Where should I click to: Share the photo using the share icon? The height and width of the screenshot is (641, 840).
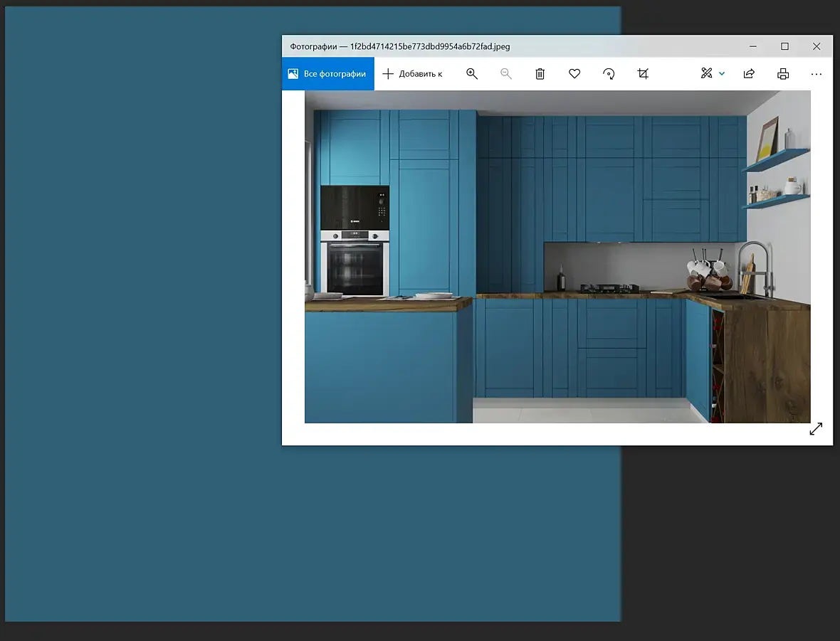pos(749,74)
